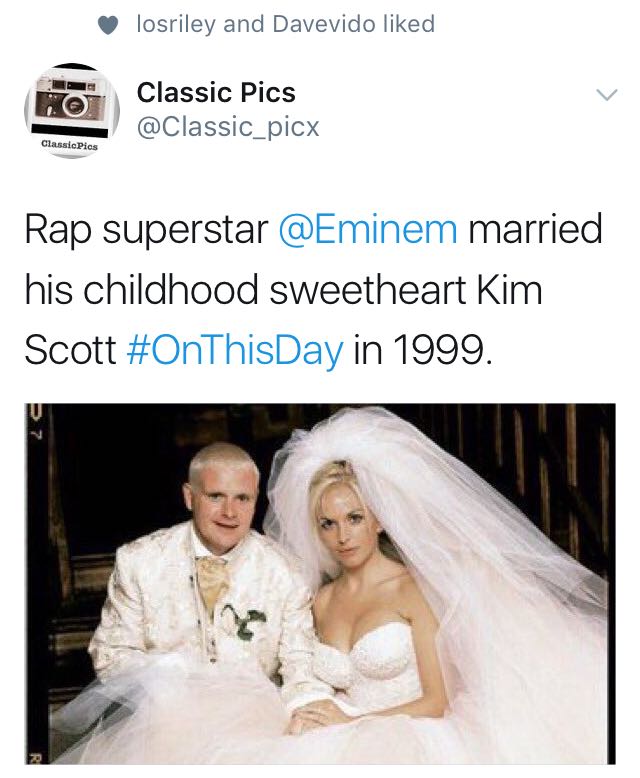Open the Davevido profile from liked line
This screenshot has width=640, height=778.
[323, 24]
